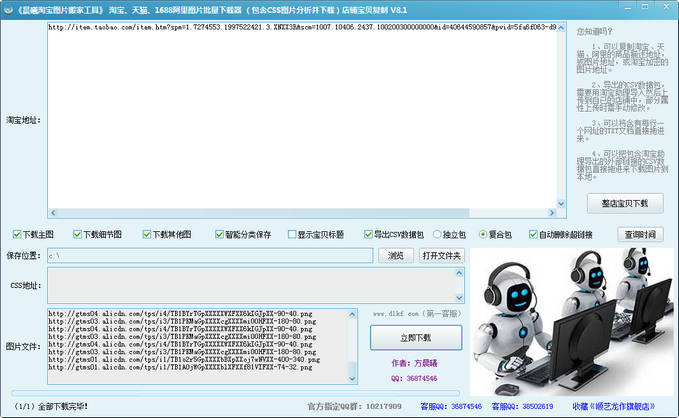Click the 淘宝地址 label
Viewport: 679px width, 418px height.
point(23,120)
